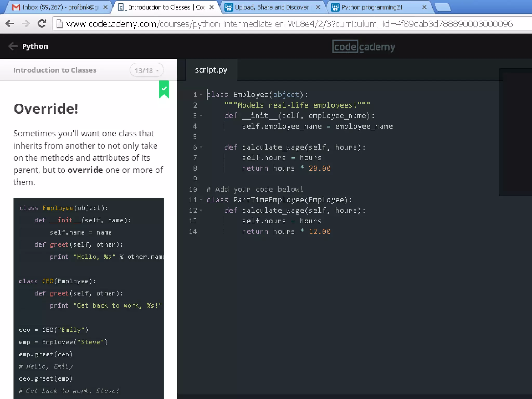
Task: Click the Override! lesson heading
Action: point(46,109)
